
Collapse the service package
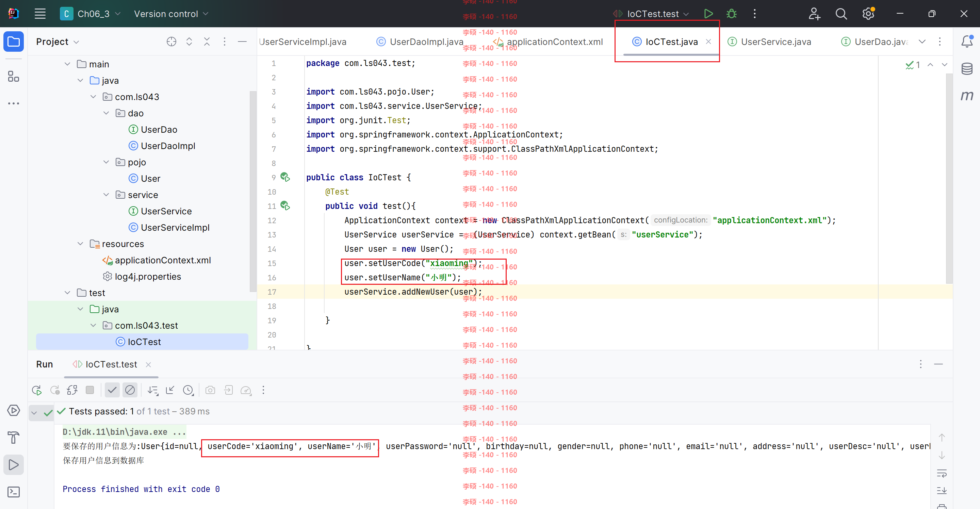click(106, 195)
